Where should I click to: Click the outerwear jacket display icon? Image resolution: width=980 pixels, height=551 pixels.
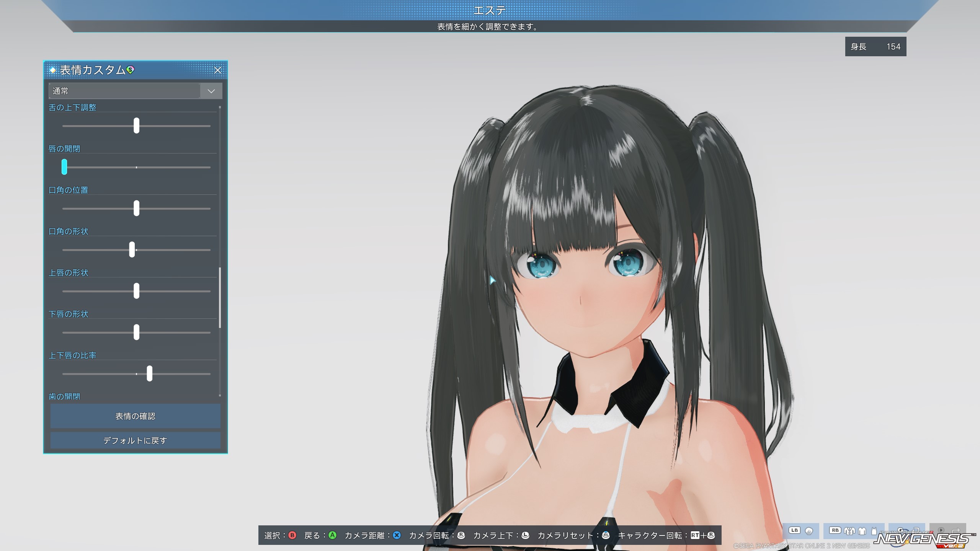(849, 531)
